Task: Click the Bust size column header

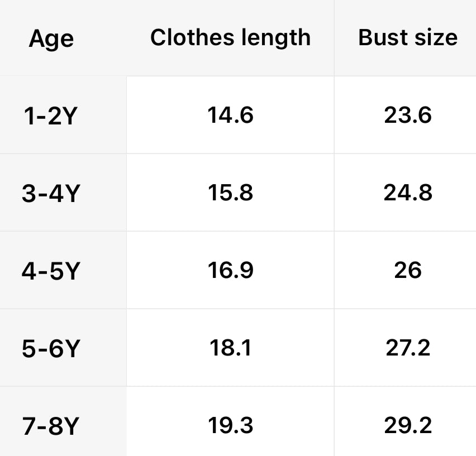Action: 407,37
